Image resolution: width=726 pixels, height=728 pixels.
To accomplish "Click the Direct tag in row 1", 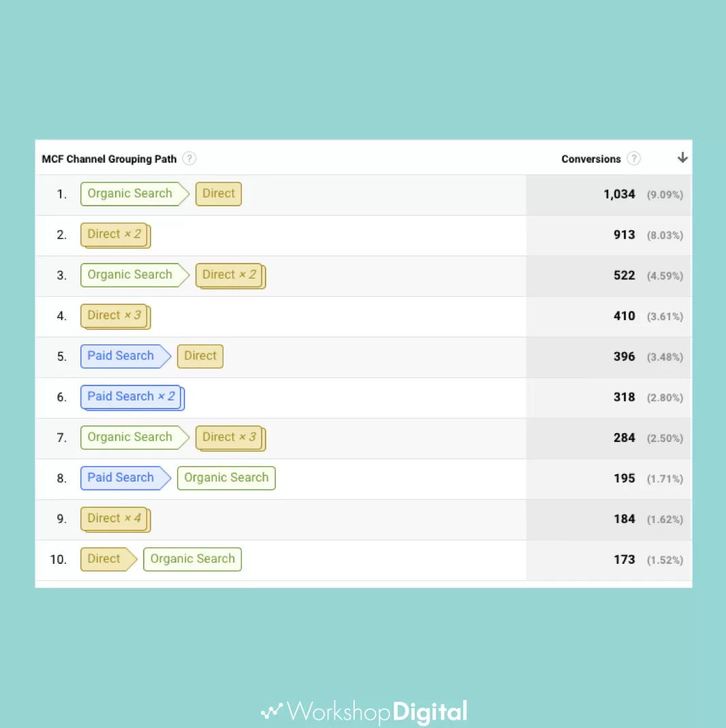I will click(x=219, y=193).
